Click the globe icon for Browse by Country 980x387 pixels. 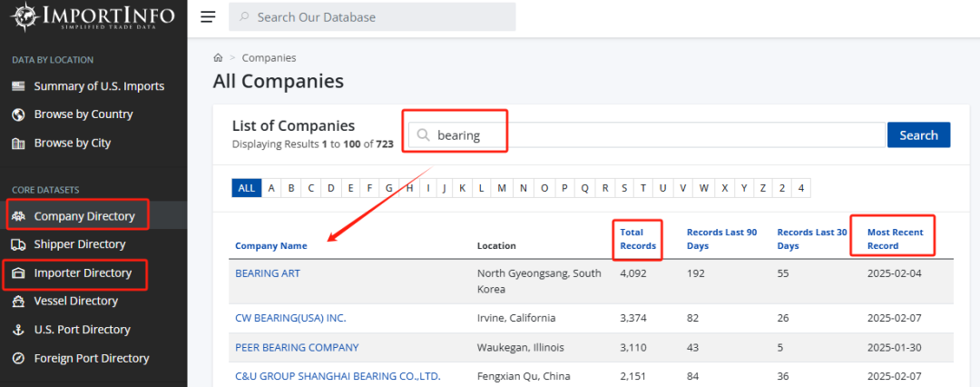[17, 114]
